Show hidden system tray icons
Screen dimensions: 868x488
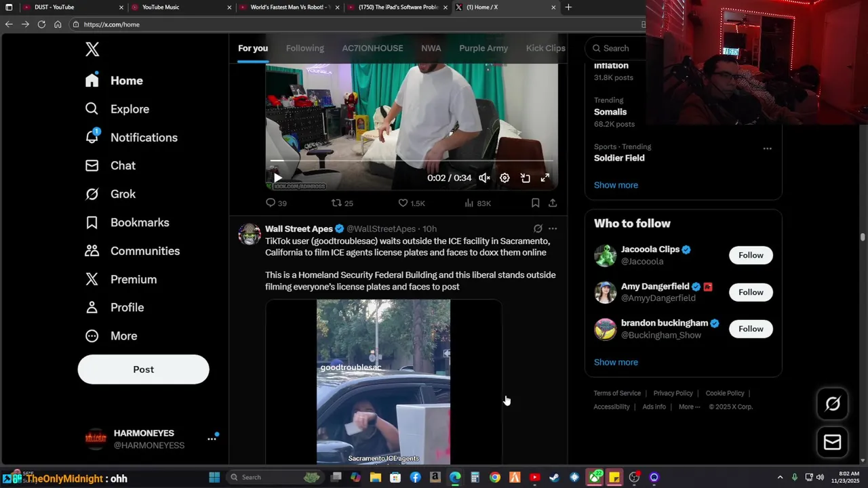click(780, 477)
